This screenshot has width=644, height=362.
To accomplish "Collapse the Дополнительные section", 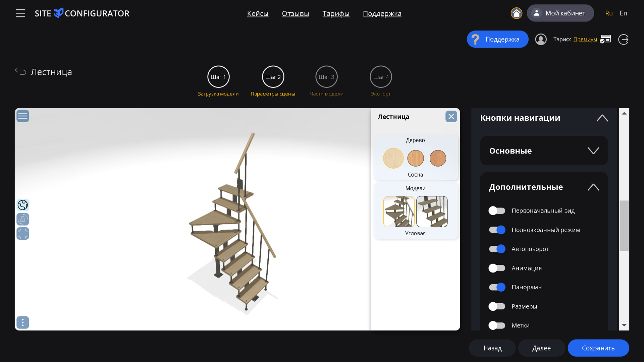I will [x=593, y=187].
